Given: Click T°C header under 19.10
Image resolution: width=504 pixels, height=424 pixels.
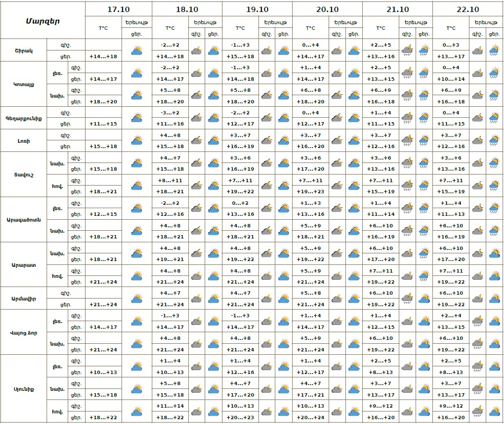Looking at the screenshot, I should 240,28.
